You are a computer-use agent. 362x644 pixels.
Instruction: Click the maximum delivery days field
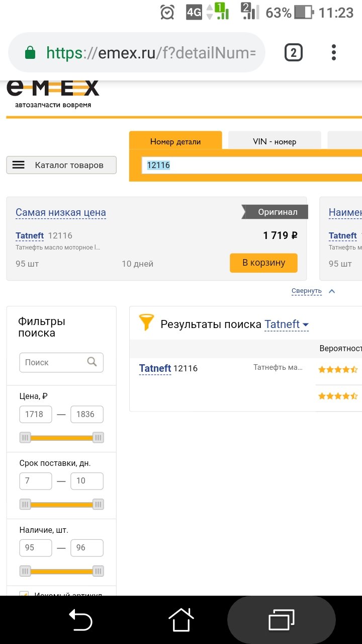86,481
